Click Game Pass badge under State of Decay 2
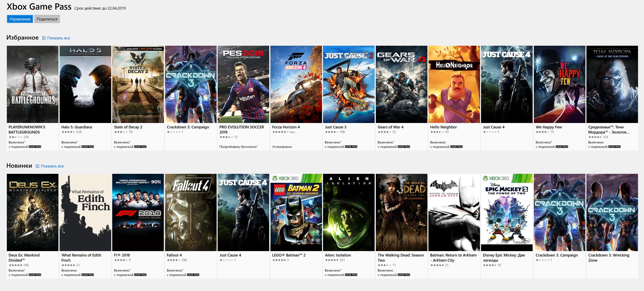 coord(140,147)
